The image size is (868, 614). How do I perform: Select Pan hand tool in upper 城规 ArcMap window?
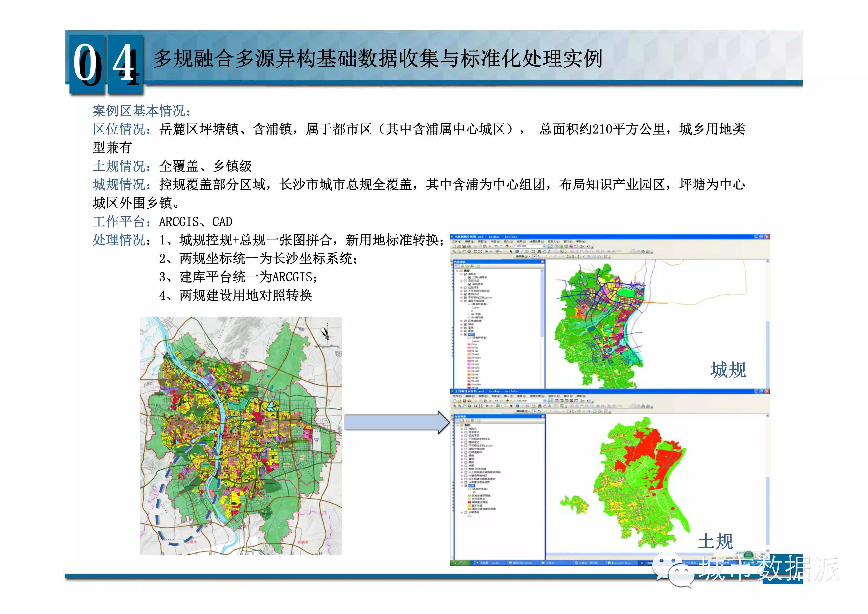464,252
